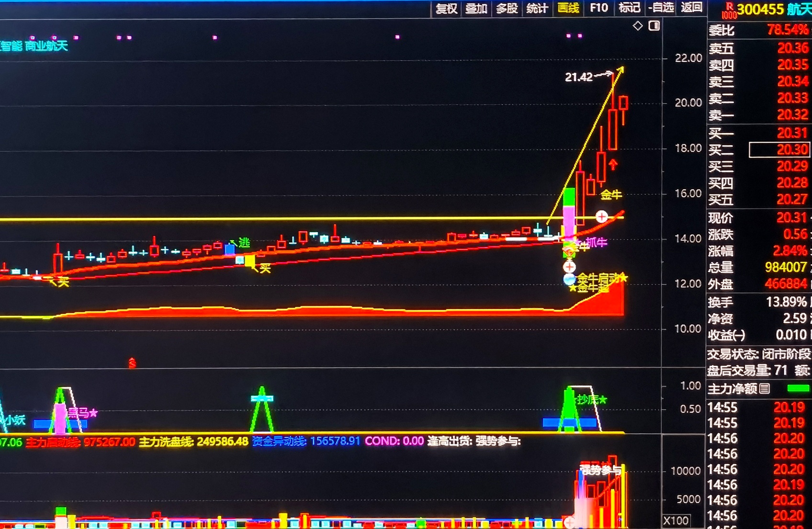
Task: Click the pink 抓牛 signal label
Action: point(597,243)
